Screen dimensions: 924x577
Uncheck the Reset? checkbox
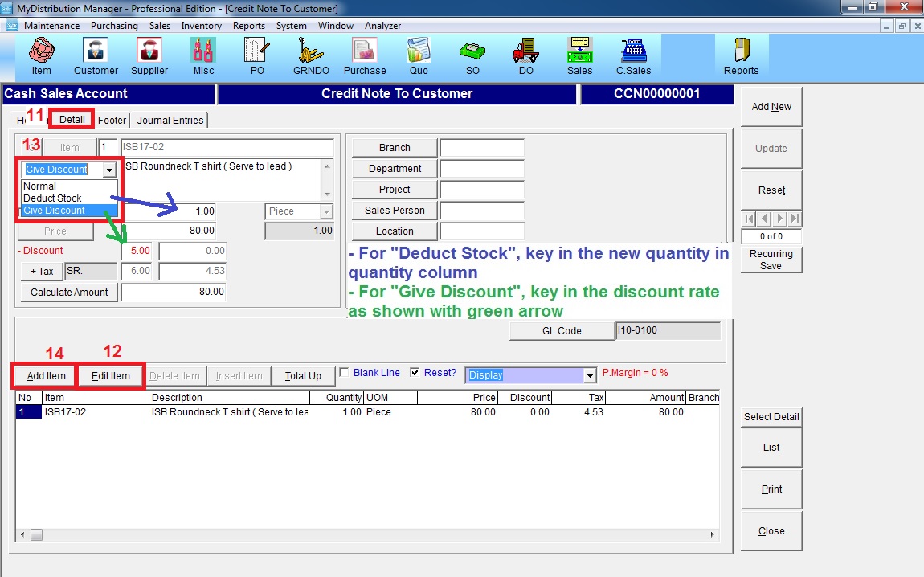(415, 373)
